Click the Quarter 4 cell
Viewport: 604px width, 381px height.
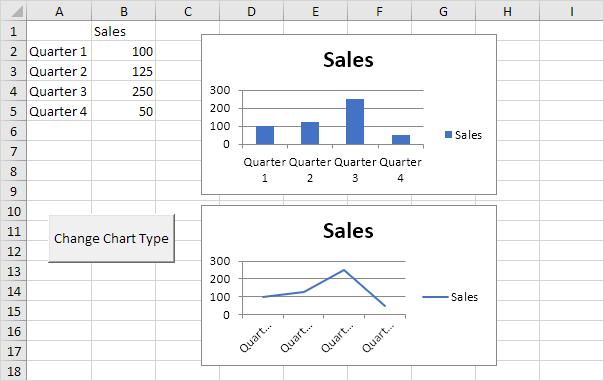pyautogui.click(x=59, y=111)
